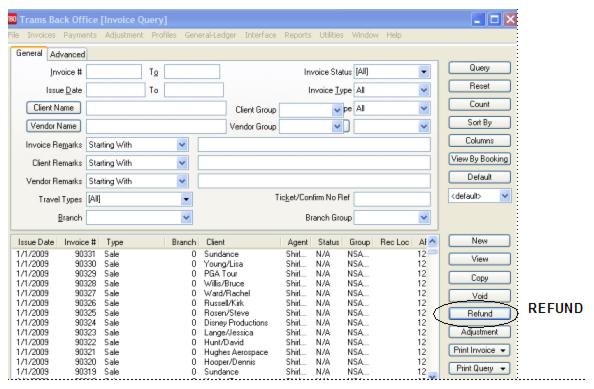
Task: Expand the Travel Types dropdown
Action: [186, 199]
